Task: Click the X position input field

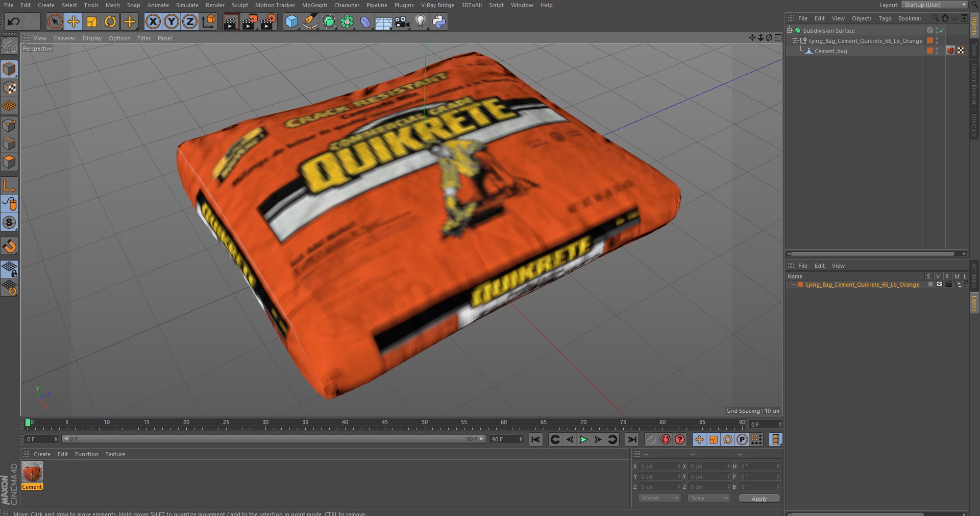Action: (x=660, y=466)
